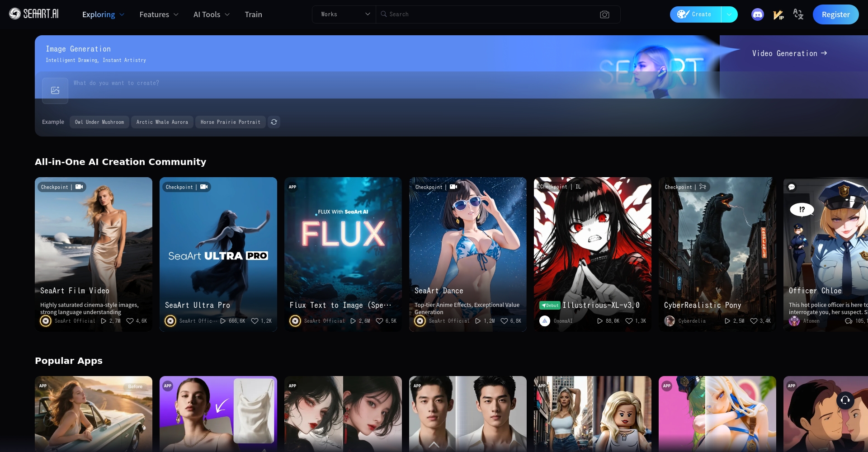Image resolution: width=868 pixels, height=452 pixels.
Task: Select Horse Prairie Portrait example
Action: 231,122
